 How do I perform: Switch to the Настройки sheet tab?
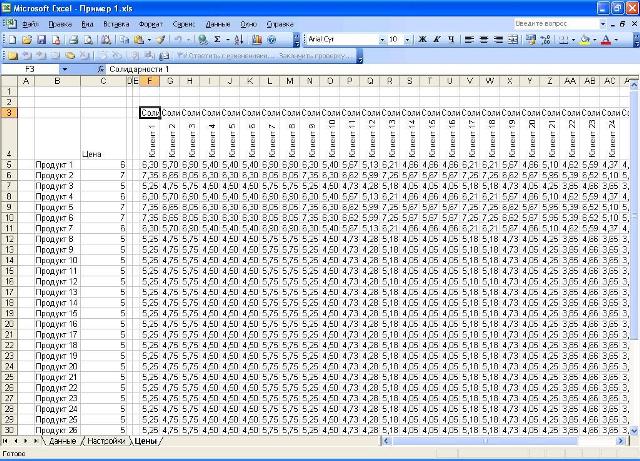point(106,441)
